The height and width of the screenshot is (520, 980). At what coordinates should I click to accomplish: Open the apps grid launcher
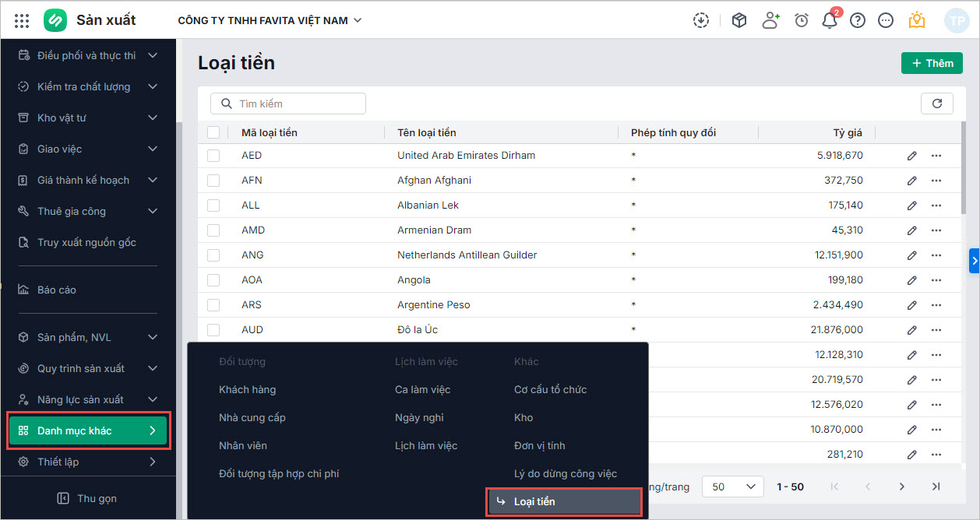point(22,21)
